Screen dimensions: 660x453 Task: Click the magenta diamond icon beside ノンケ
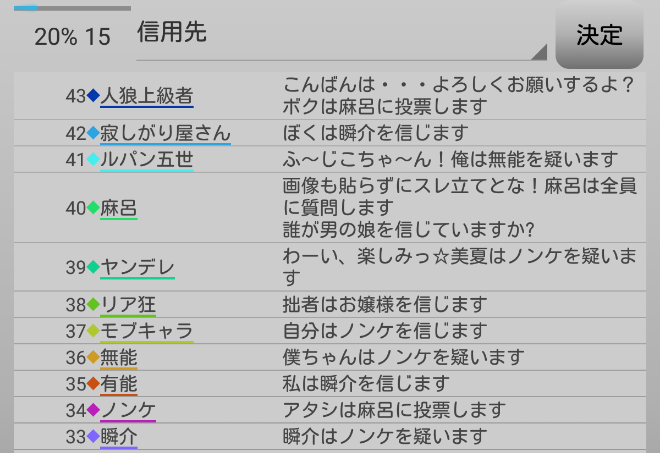point(94,410)
